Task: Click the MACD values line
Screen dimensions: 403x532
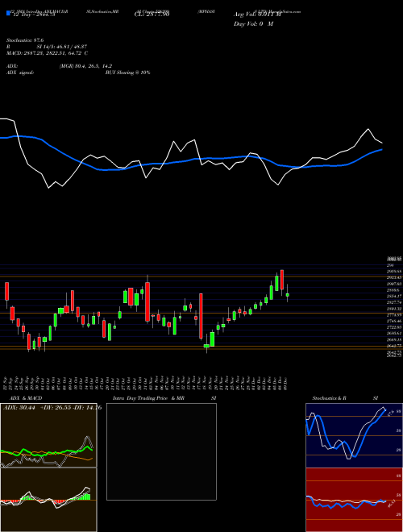Action: 48,53
